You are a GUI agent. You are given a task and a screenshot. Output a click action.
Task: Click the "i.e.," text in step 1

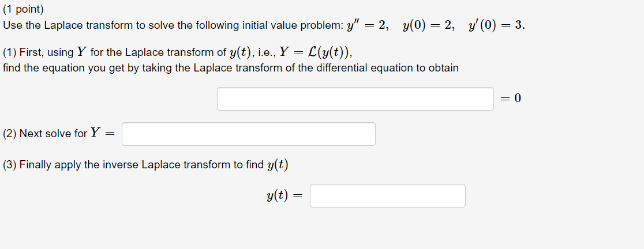(267, 52)
